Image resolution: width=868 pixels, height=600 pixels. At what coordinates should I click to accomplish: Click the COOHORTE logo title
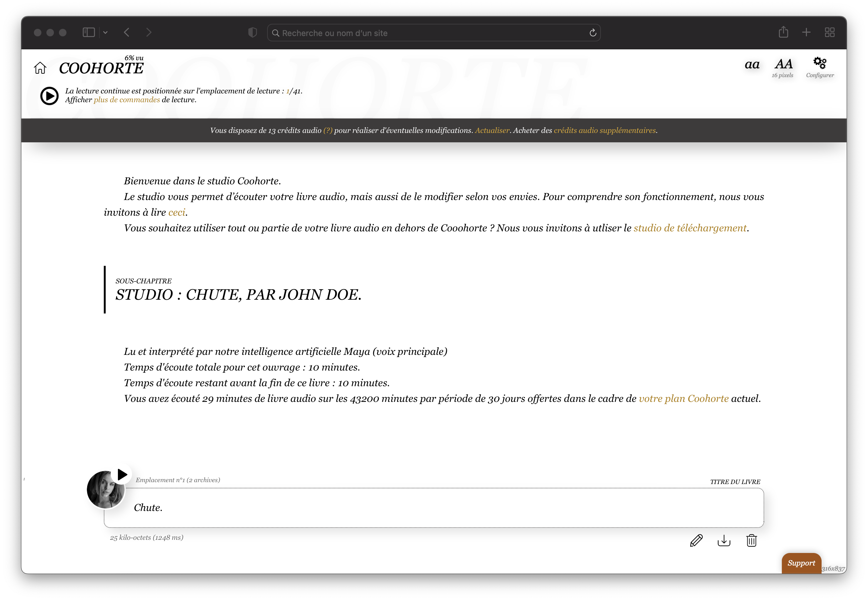click(x=101, y=68)
